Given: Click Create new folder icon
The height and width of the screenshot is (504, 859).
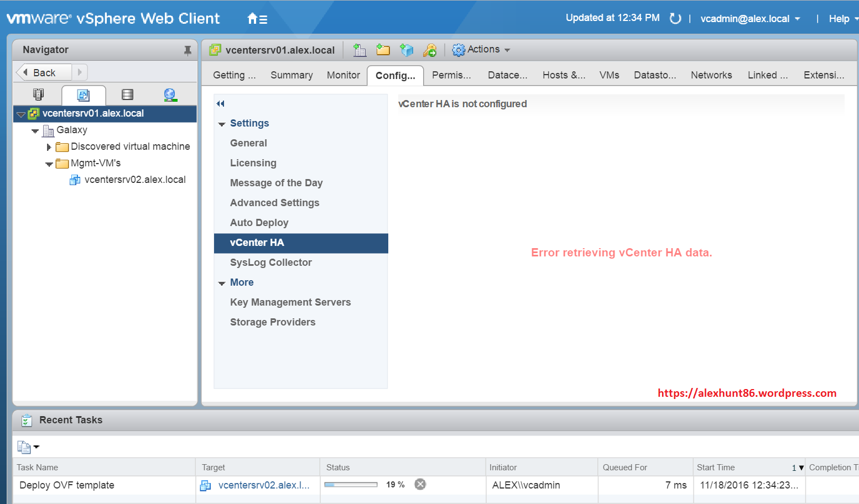Looking at the screenshot, I should click(x=383, y=50).
